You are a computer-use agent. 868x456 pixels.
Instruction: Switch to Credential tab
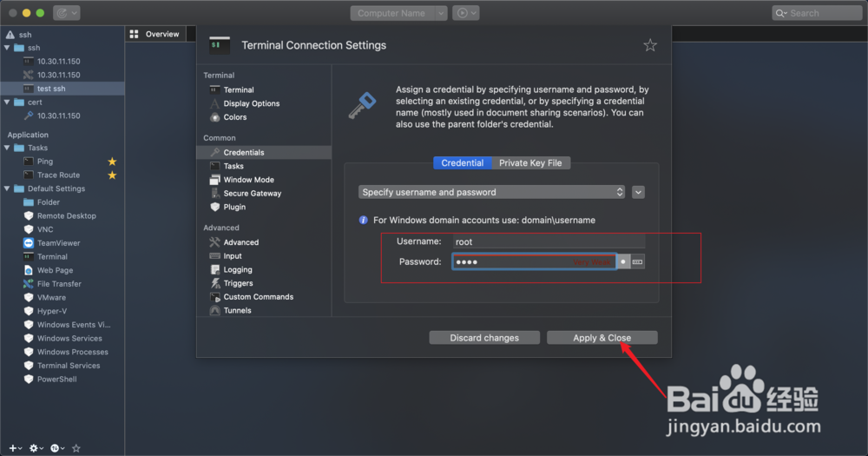[x=463, y=163]
